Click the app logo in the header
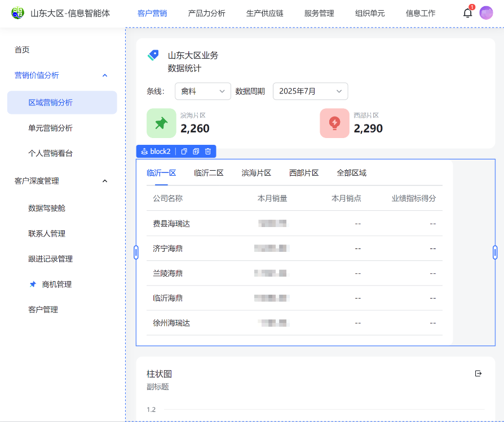Screen dimensions: 504x422 click(x=18, y=13)
